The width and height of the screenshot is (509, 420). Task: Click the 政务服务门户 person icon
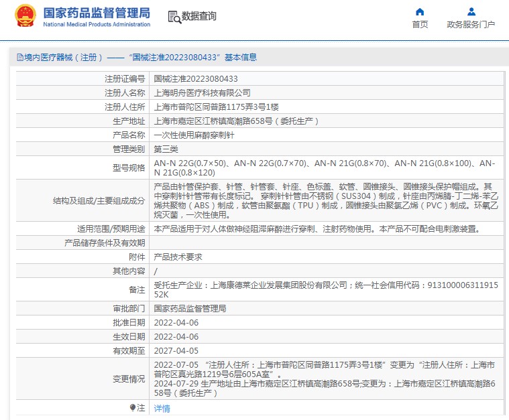[x=471, y=11]
